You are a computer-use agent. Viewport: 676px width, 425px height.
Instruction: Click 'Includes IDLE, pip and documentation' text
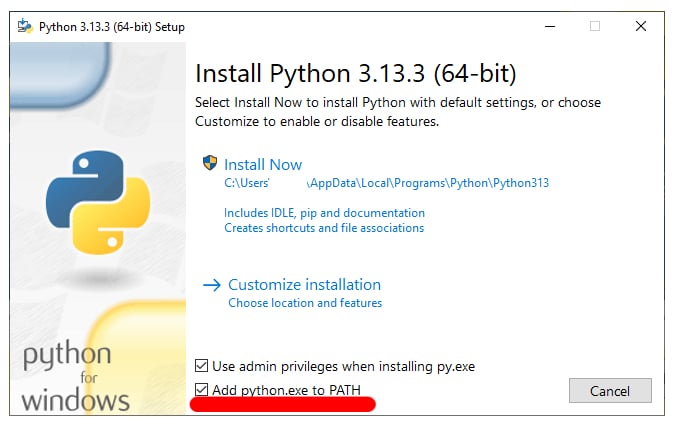tap(324, 213)
